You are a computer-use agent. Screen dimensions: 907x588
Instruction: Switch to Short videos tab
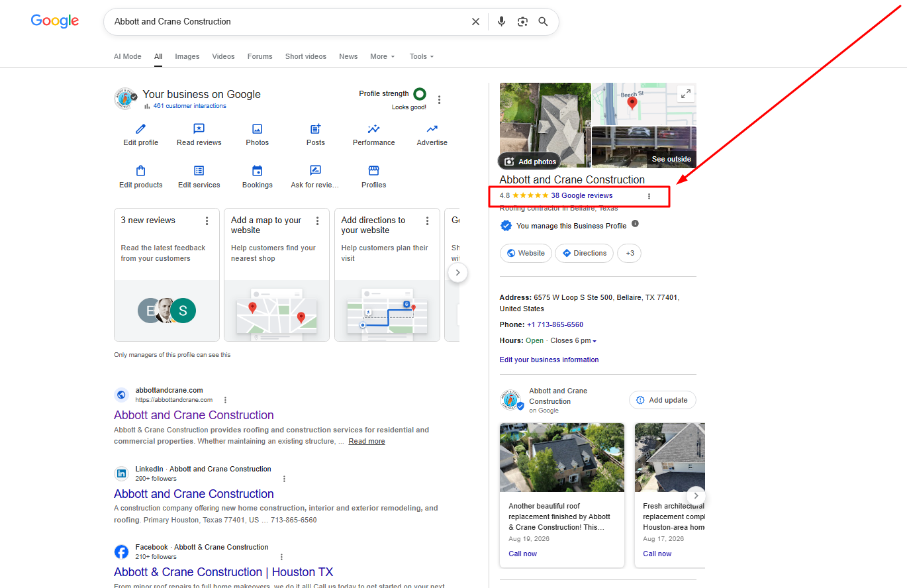pos(305,56)
